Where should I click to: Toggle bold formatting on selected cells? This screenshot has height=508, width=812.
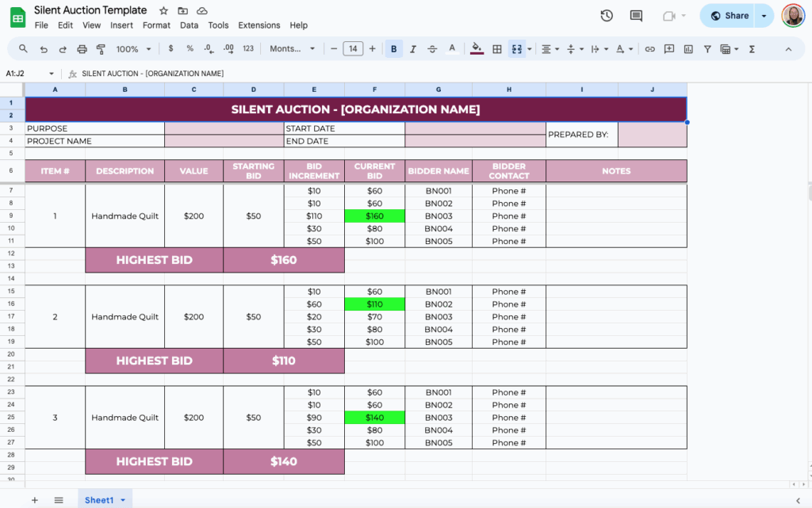point(394,48)
